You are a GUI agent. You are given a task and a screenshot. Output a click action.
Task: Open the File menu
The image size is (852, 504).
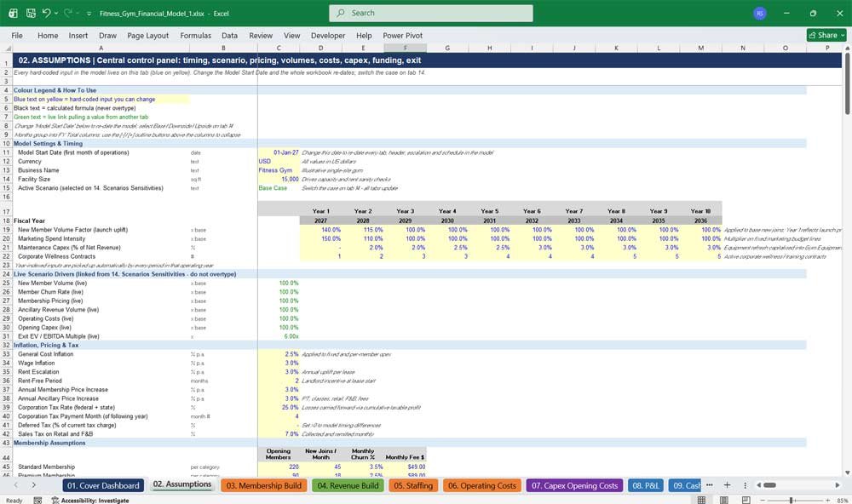click(17, 35)
